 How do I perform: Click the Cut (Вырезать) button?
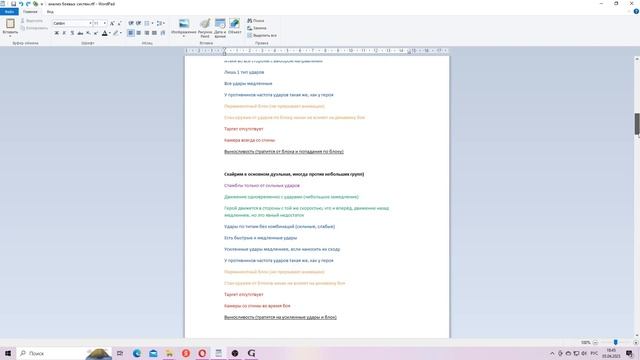pos(32,21)
